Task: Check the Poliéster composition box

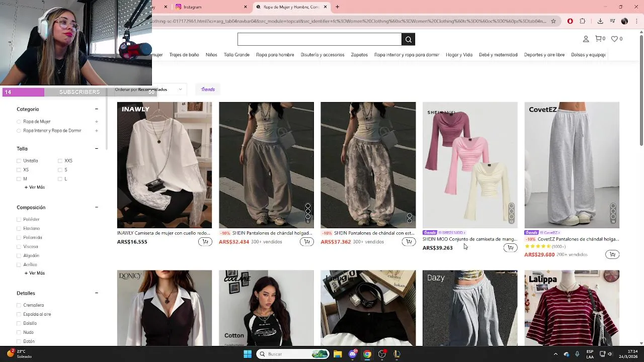Action: pyautogui.click(x=19, y=220)
